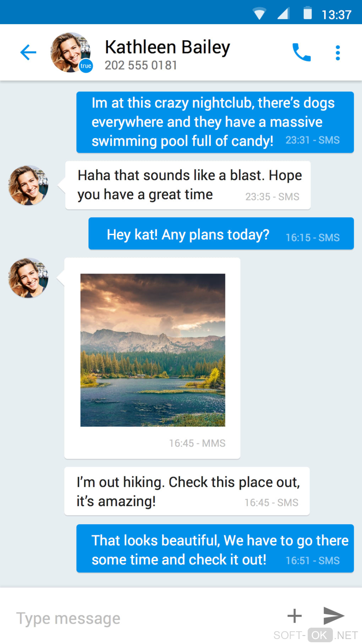
Task: Tap the Truecaller 'true' badge
Action: 86,66
